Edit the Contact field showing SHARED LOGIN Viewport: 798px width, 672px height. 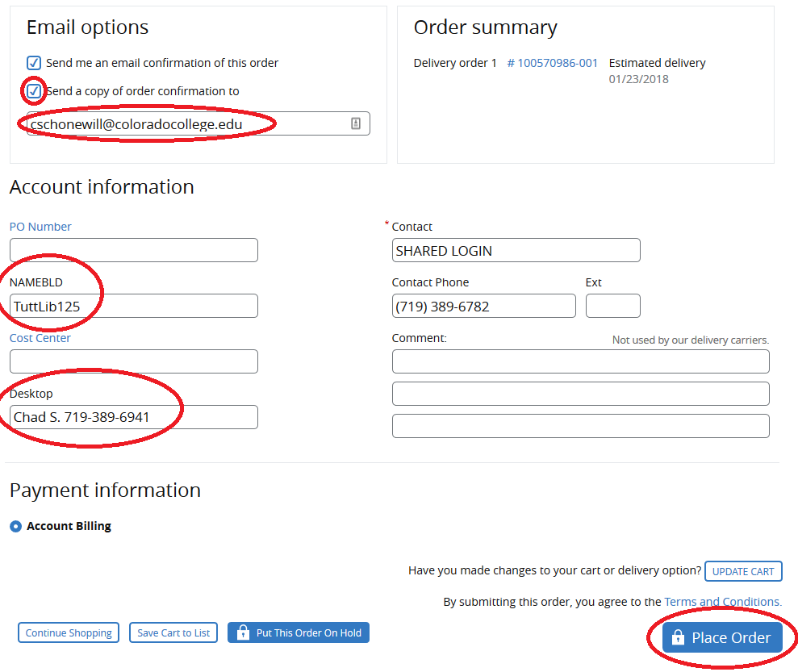click(x=516, y=250)
